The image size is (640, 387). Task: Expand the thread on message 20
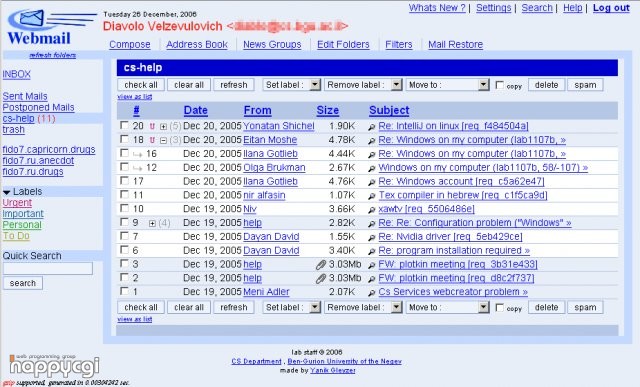click(163, 127)
